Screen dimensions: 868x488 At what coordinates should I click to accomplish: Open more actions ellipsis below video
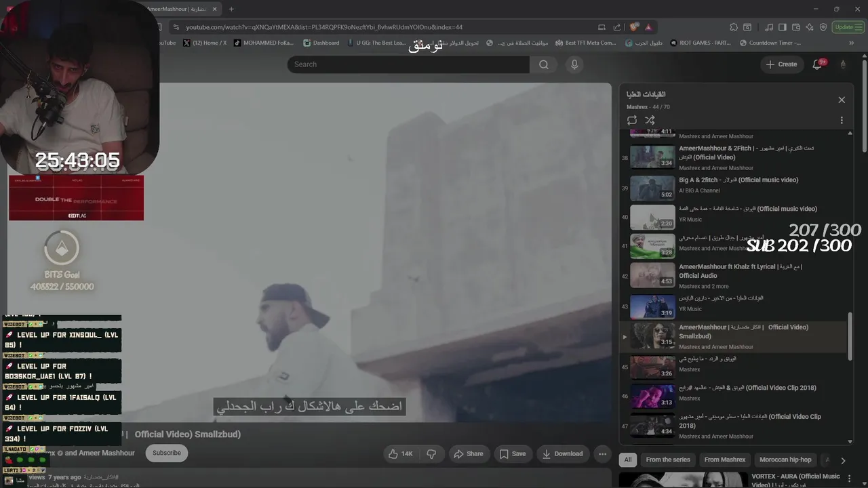pyautogui.click(x=602, y=453)
